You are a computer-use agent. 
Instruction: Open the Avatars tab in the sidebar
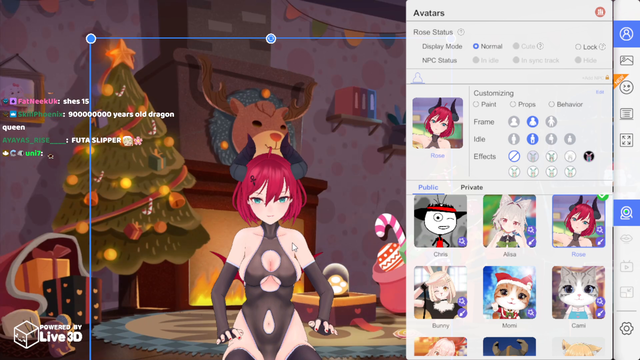627,34
